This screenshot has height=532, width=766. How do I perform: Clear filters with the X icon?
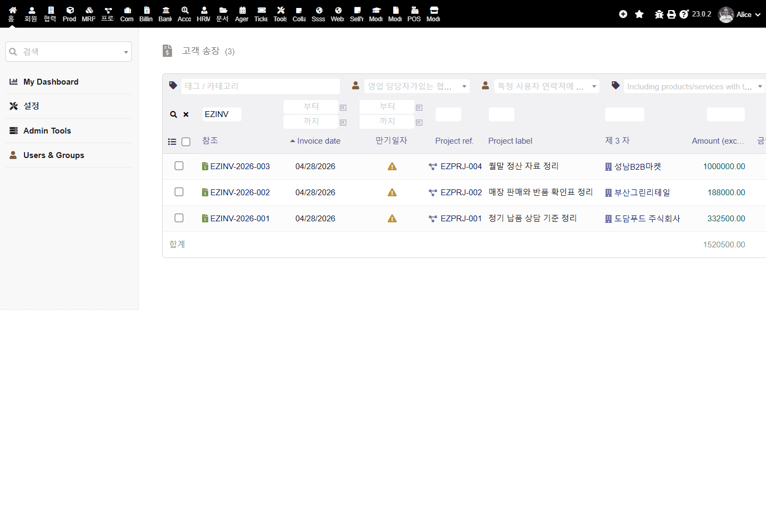[x=186, y=114]
